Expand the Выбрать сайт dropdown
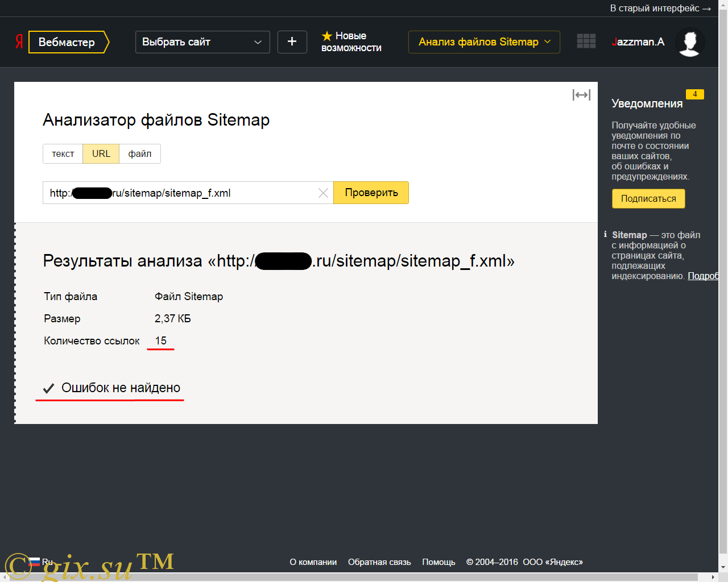Image resolution: width=728 pixels, height=582 pixels. 202,42
